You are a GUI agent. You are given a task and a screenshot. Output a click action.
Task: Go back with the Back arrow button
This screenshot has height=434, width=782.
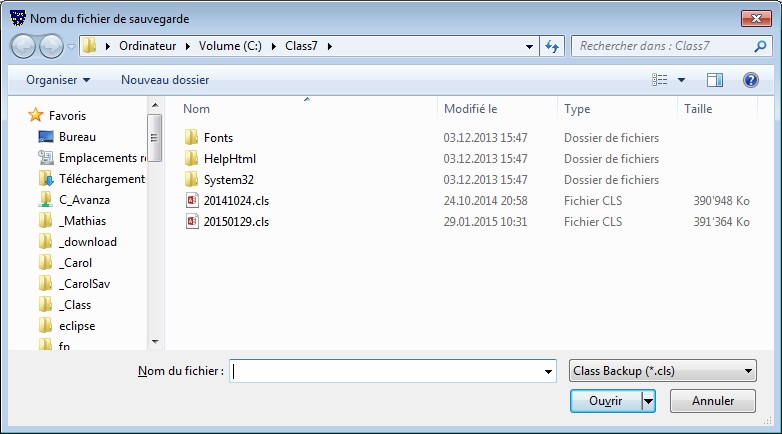click(x=23, y=46)
